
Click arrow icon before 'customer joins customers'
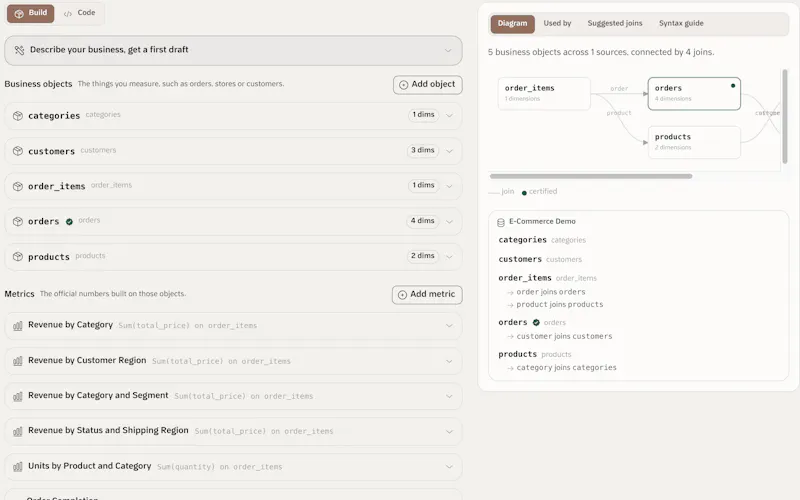pos(510,337)
